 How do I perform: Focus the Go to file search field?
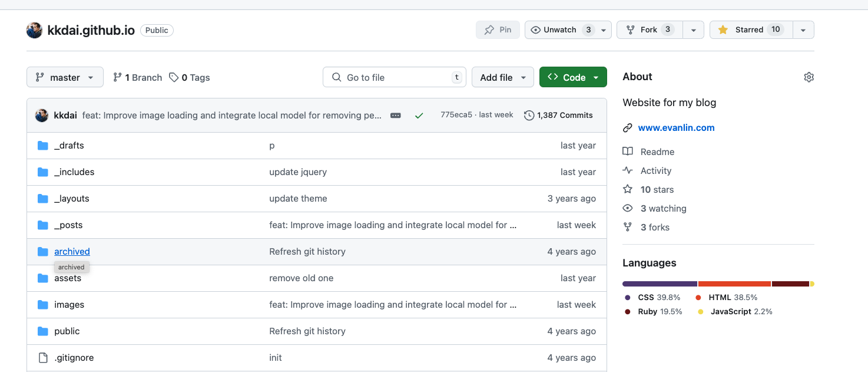click(x=395, y=77)
